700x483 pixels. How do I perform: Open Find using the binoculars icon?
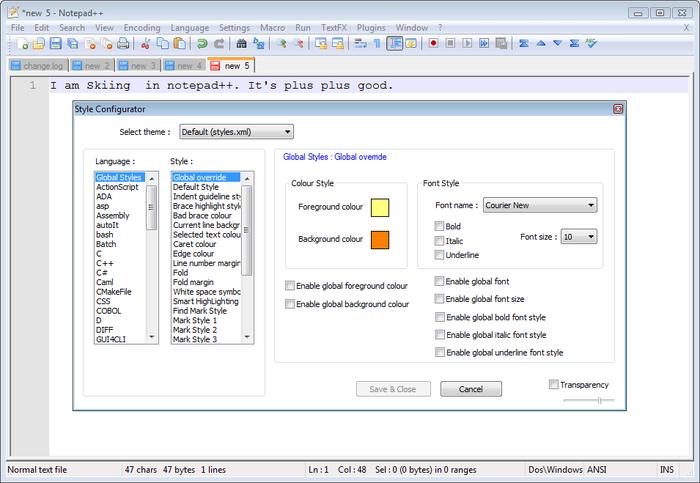tap(241, 43)
